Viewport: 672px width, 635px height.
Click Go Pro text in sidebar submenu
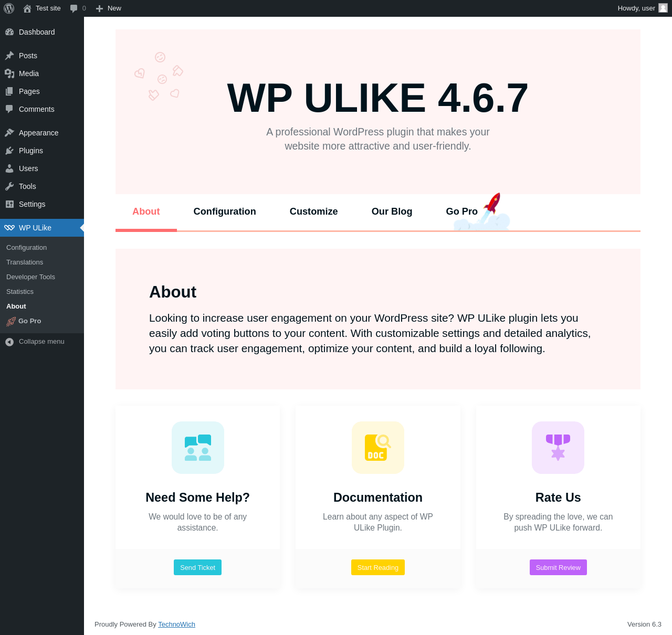click(x=30, y=321)
